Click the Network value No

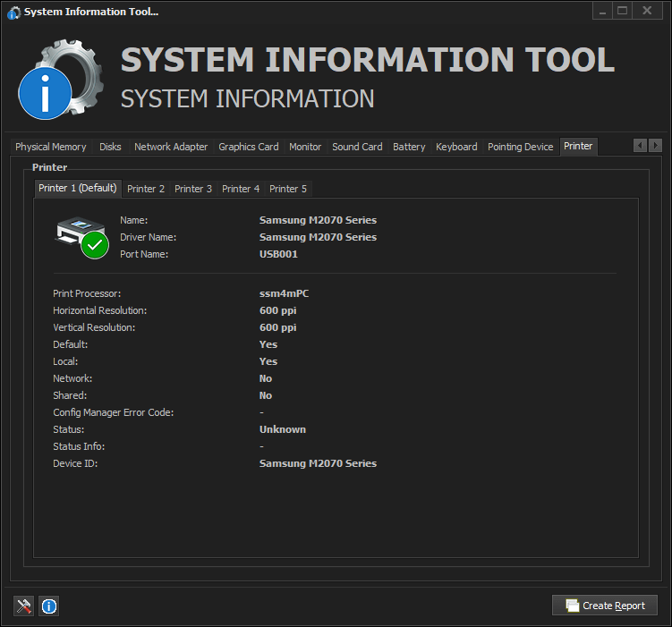pos(266,378)
